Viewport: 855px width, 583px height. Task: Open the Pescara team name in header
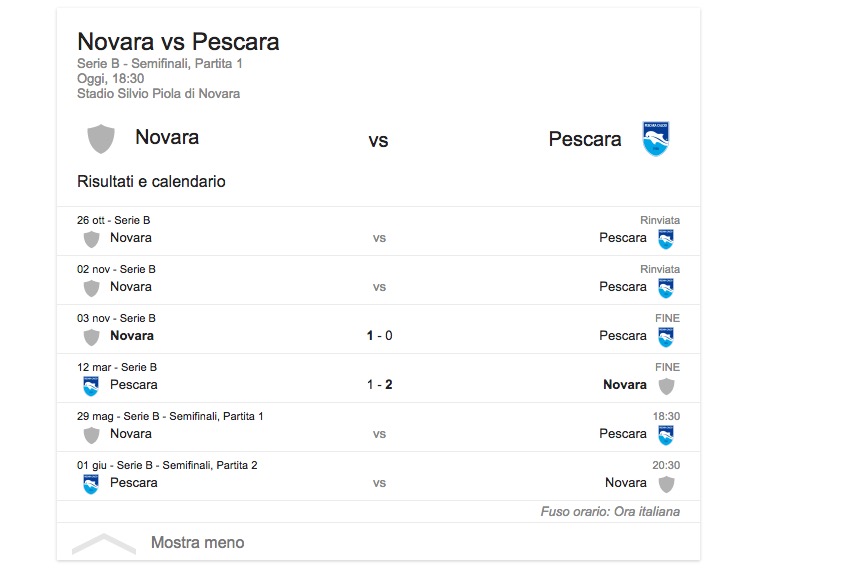[585, 139]
